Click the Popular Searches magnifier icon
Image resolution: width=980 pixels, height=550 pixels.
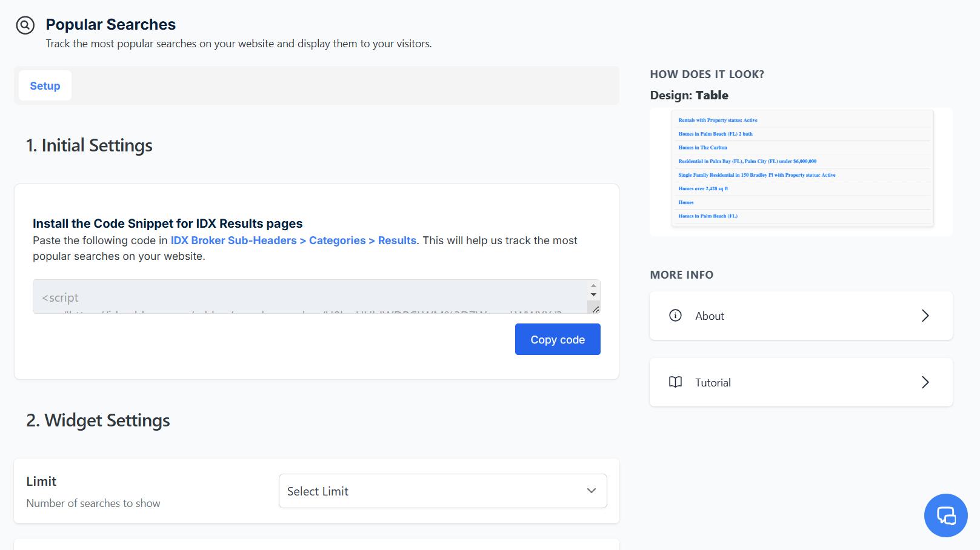[25, 25]
